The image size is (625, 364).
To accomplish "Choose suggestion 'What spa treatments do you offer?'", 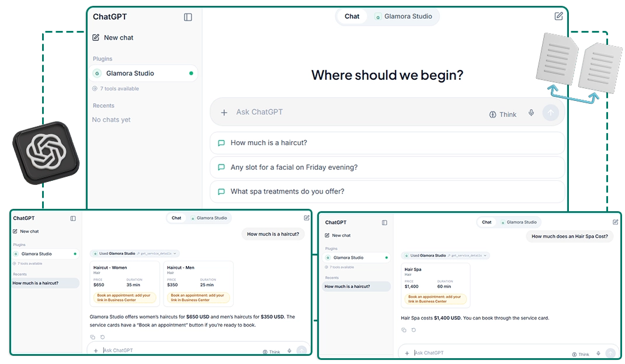I will click(387, 191).
